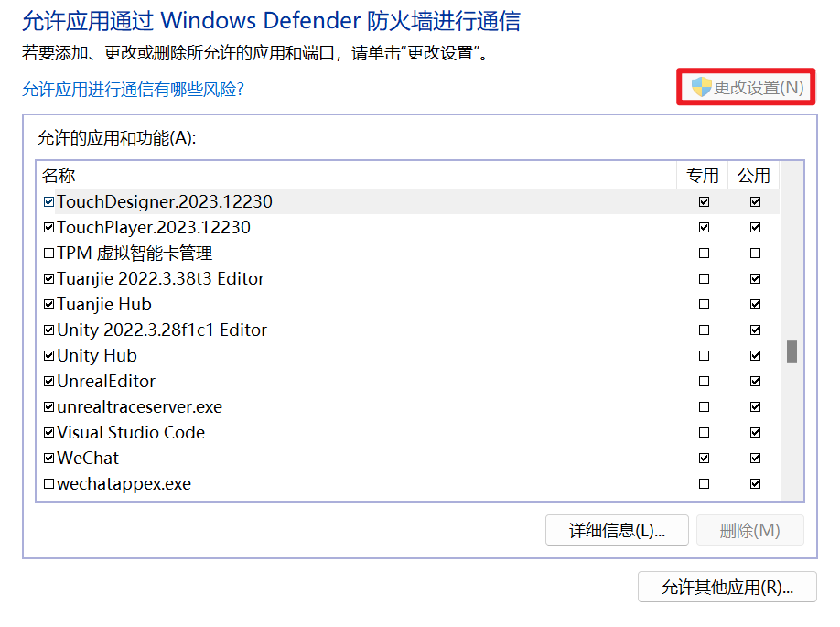Select UnrealEditor entry text
This screenshot has height=627, width=840.
click(x=106, y=381)
